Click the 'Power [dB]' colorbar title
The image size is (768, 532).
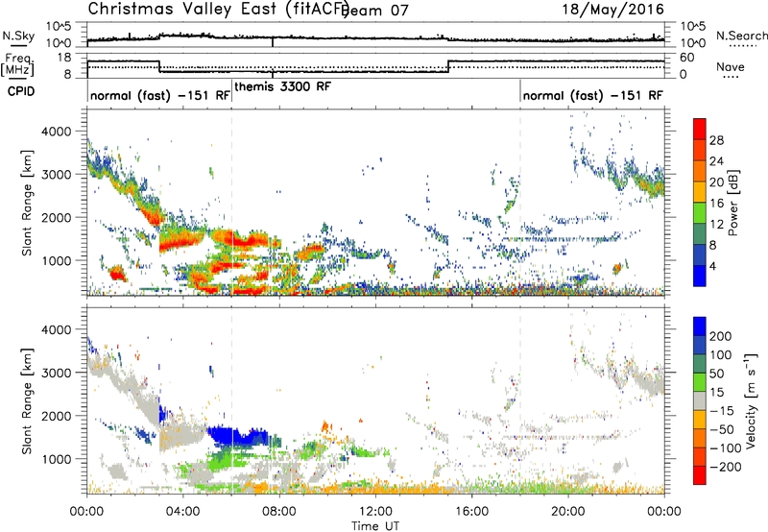[732, 204]
